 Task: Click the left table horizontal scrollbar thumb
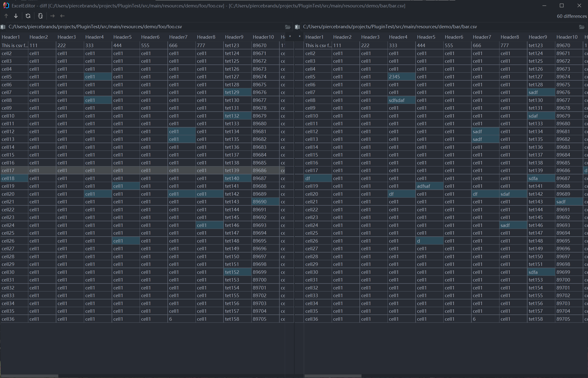[x=29, y=376]
